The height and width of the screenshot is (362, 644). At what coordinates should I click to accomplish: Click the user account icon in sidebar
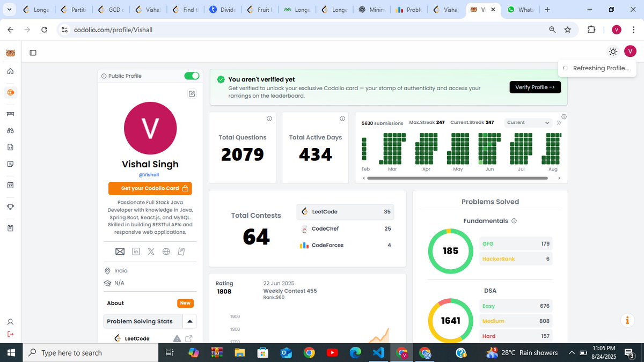pyautogui.click(x=10, y=322)
